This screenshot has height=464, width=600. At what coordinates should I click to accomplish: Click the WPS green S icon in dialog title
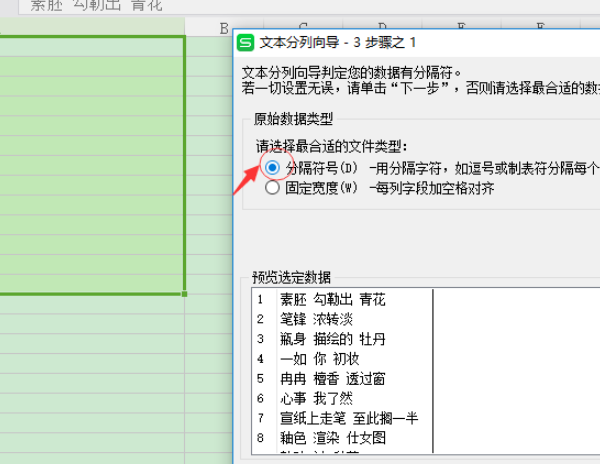(x=245, y=42)
